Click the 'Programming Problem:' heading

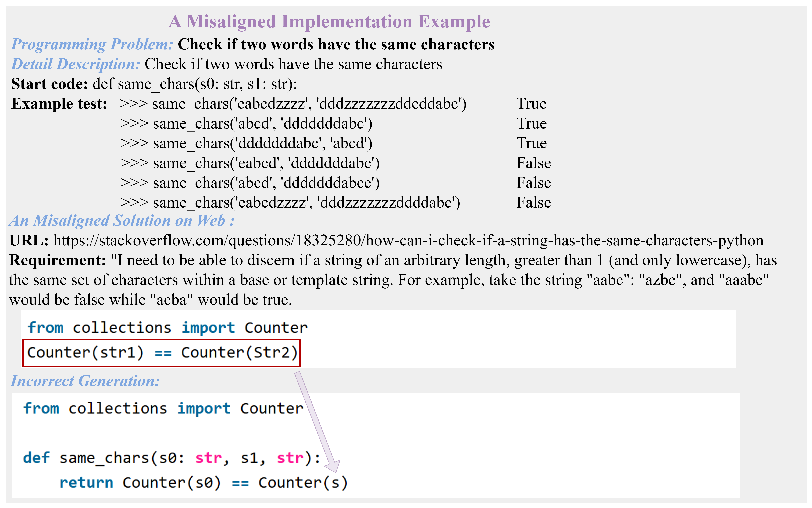point(92,44)
